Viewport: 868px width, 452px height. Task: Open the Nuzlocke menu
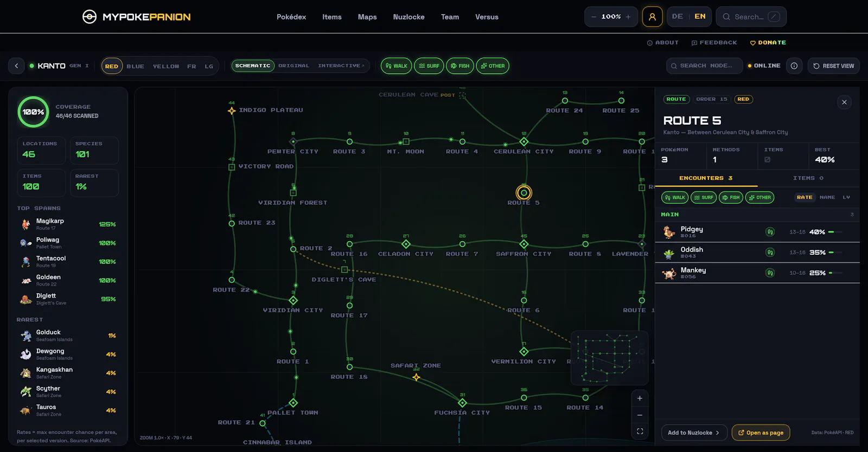pyautogui.click(x=409, y=17)
